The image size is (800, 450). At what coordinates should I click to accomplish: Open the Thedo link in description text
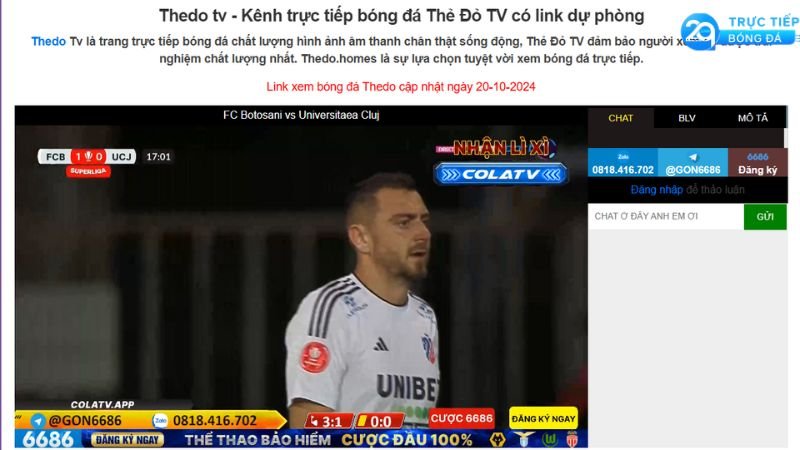(48, 41)
